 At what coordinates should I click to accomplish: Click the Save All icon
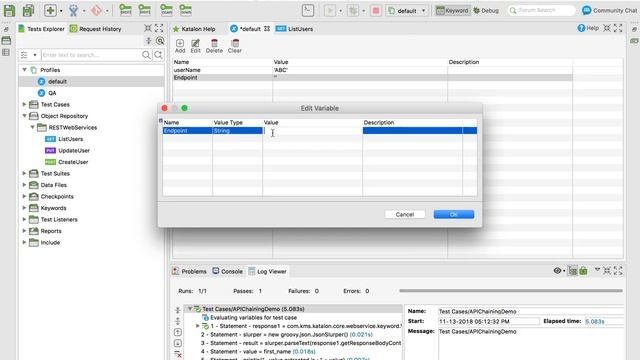pos(28,10)
